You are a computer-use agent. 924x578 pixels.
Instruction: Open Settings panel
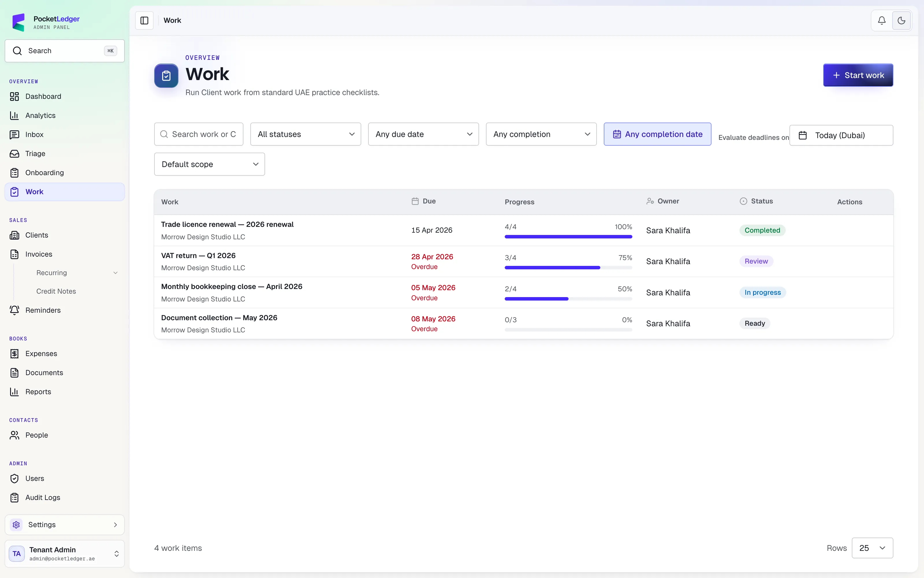pos(64,525)
